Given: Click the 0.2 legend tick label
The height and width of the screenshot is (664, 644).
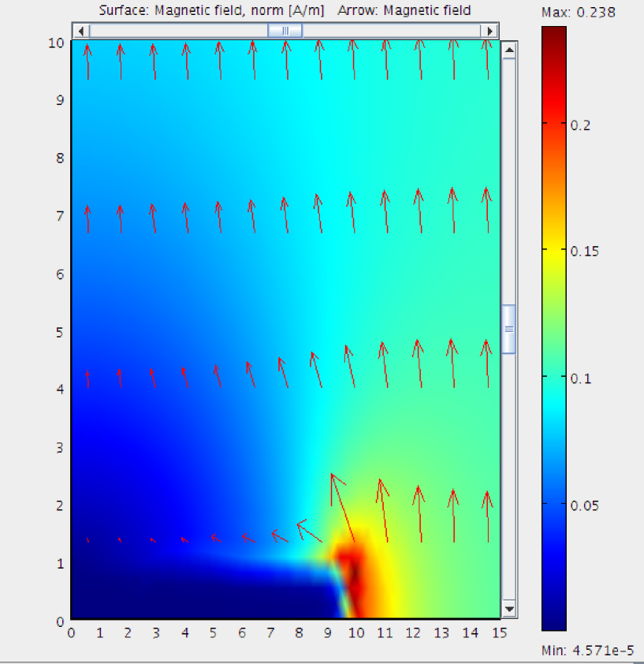Looking at the screenshot, I should point(580,125).
